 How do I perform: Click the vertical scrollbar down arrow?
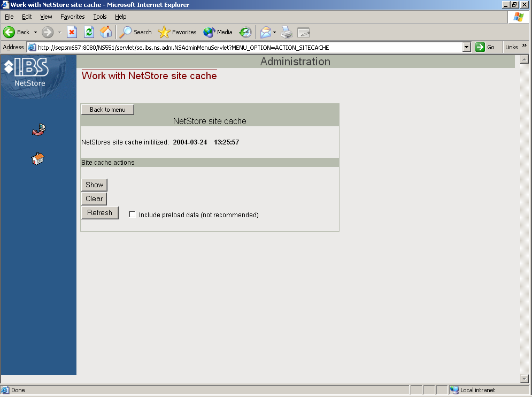point(524,379)
